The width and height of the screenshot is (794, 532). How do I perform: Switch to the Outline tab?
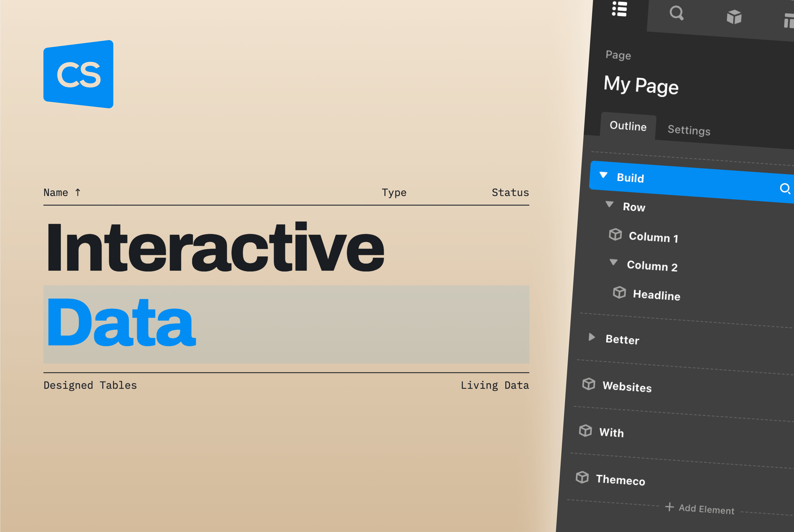coord(628,126)
